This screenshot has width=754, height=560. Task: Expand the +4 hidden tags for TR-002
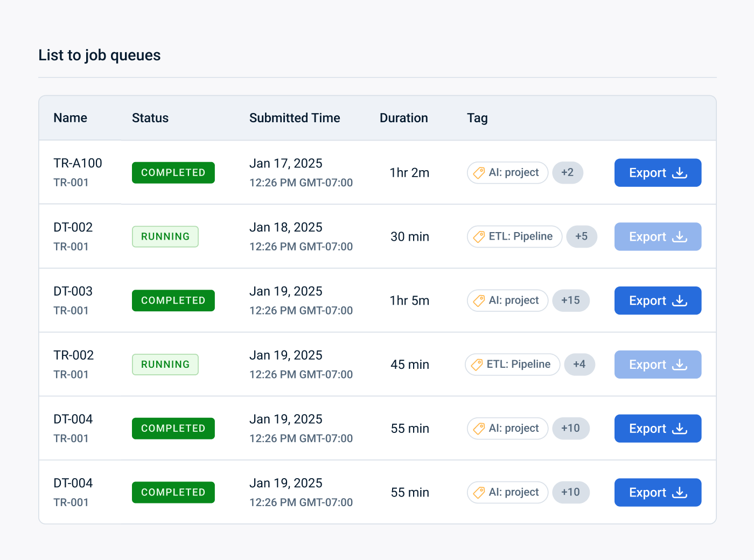coord(580,364)
